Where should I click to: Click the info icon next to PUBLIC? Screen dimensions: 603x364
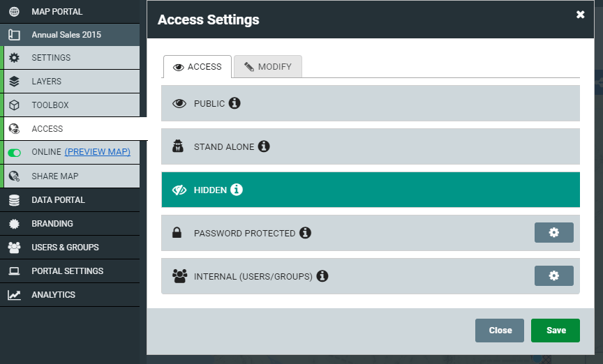[x=234, y=103]
